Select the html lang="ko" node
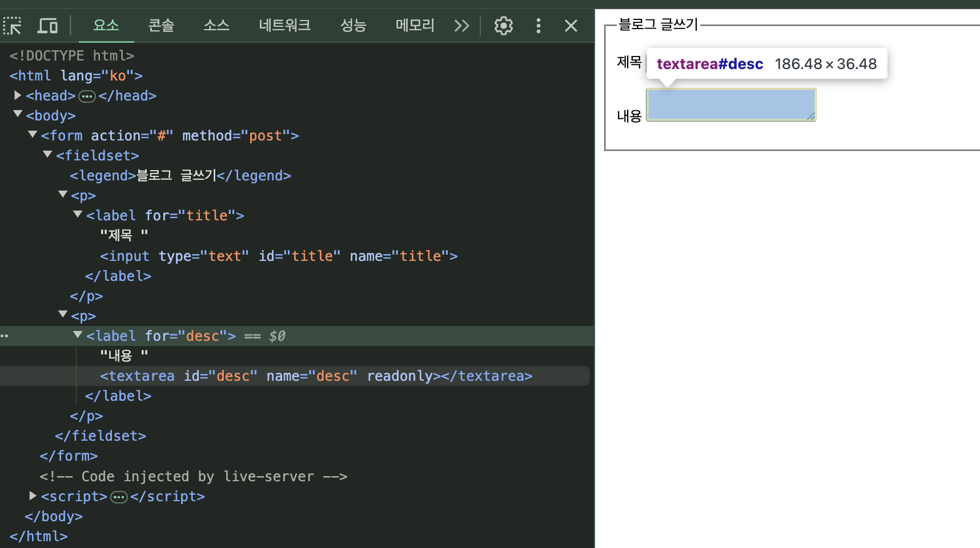The width and height of the screenshot is (980, 548). pyautogui.click(x=76, y=75)
